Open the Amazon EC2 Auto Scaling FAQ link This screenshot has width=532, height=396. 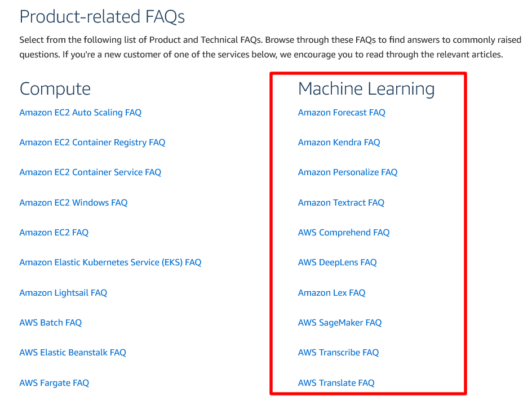[80, 113]
